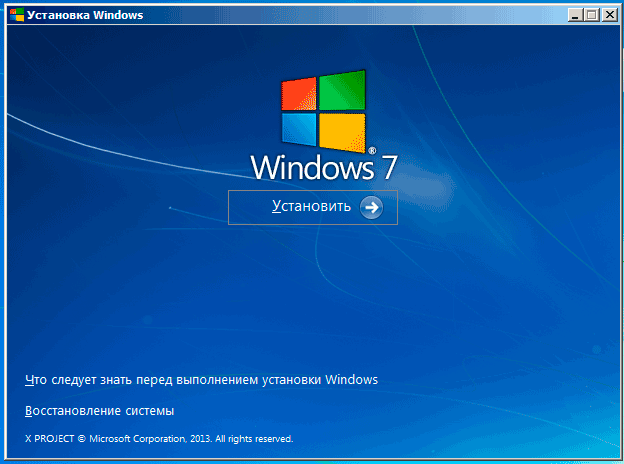Click empty title bar area right of title
The height and width of the screenshot is (464, 624).
350,15
